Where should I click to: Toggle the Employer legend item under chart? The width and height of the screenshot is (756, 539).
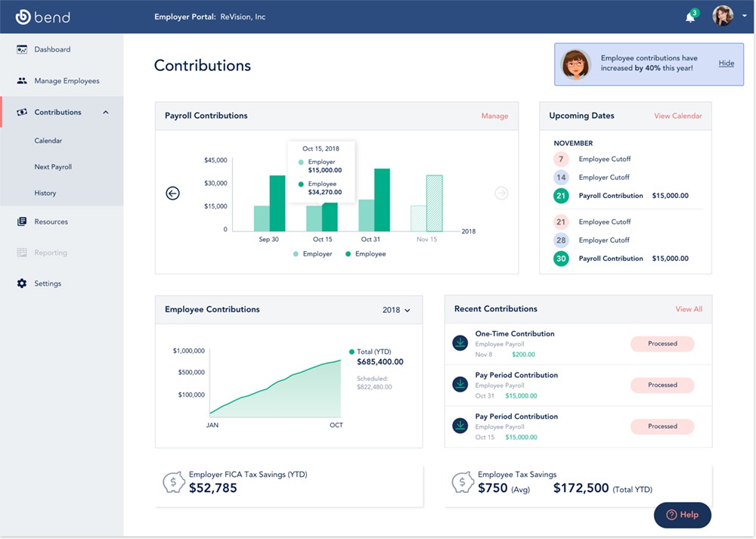(x=313, y=254)
